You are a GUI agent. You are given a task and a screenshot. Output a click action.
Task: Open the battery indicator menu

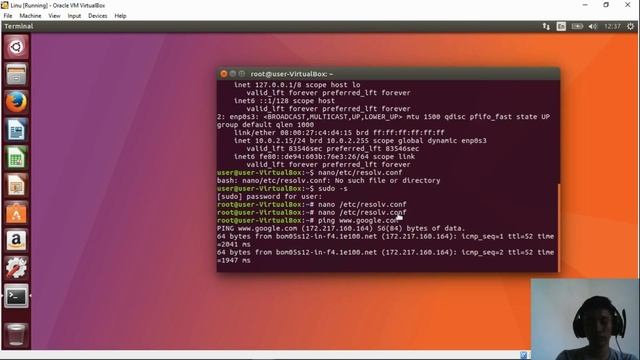pos(577,27)
